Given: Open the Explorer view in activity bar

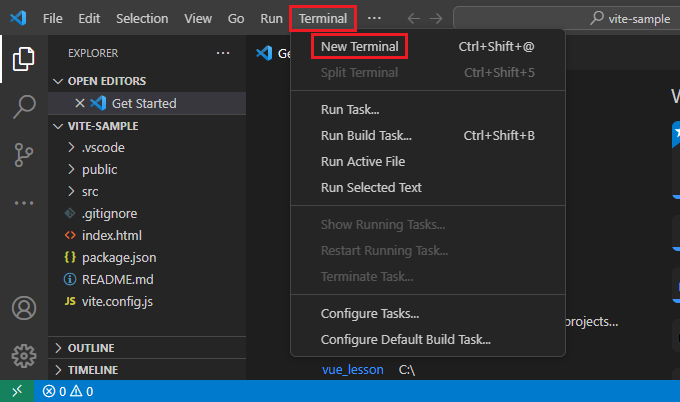Looking at the screenshot, I should [23, 59].
